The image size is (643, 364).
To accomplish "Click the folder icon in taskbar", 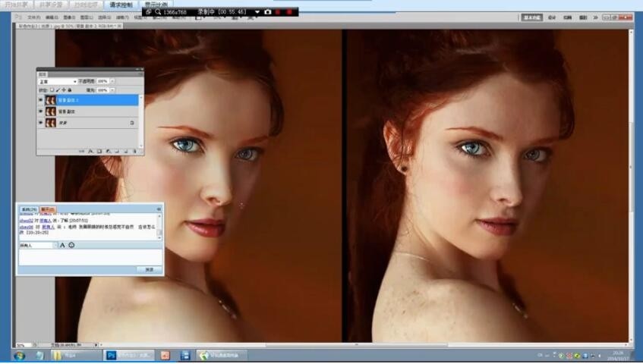I will 58,355.
